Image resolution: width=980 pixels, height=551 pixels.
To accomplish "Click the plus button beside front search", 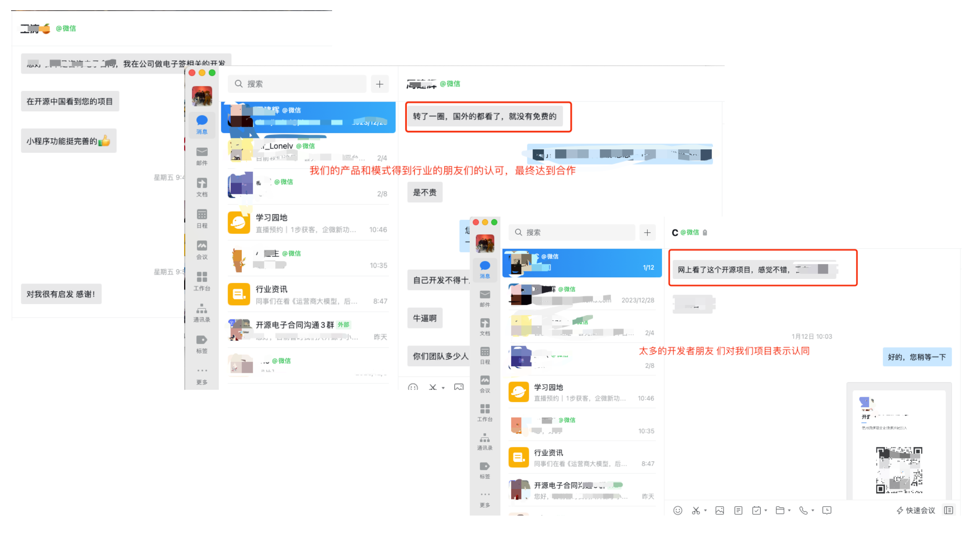I will pos(647,232).
